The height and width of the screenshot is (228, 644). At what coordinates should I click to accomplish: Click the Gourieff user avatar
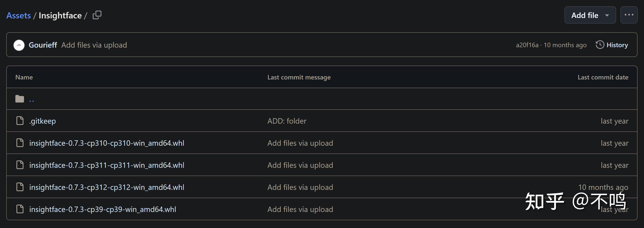coord(19,45)
